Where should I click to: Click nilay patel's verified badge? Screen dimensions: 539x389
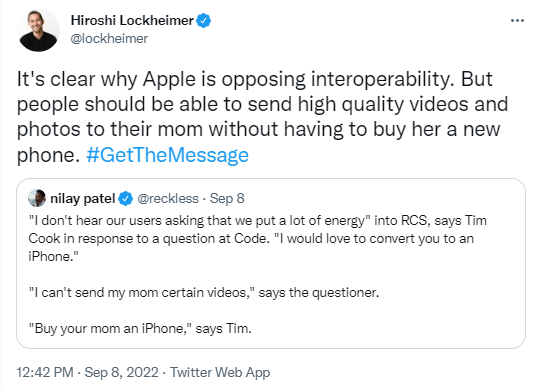click(125, 199)
